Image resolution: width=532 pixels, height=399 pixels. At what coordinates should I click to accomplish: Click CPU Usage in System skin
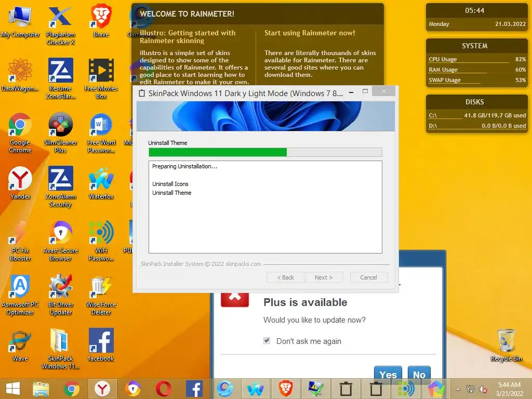[477, 59]
